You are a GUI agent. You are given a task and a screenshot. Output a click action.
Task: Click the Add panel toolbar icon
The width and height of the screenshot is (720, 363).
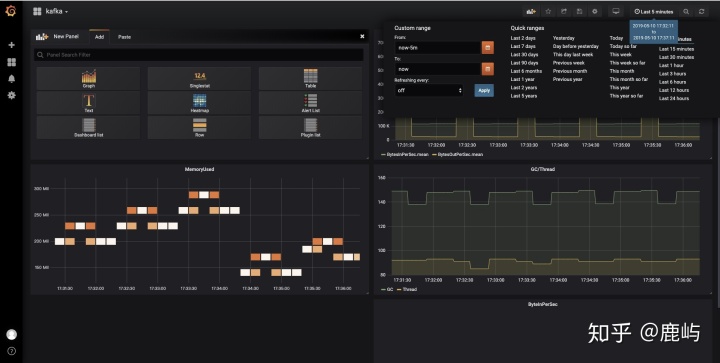click(531, 11)
